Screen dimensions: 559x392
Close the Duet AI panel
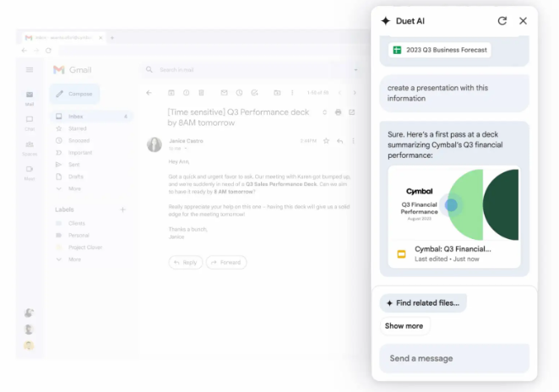pyautogui.click(x=523, y=21)
